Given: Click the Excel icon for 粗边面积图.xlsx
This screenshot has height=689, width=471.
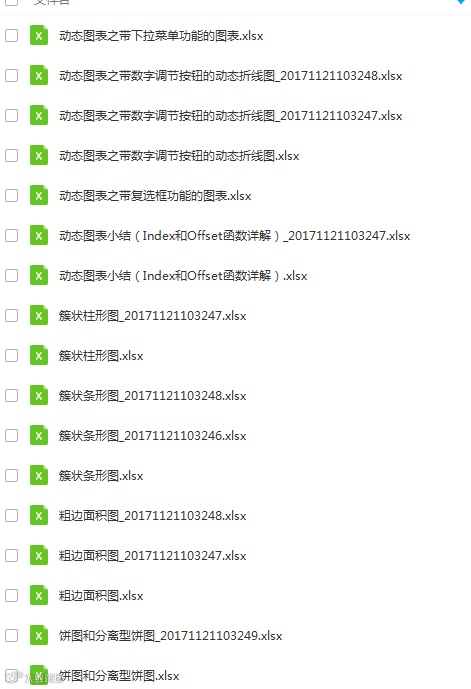Looking at the screenshot, I should [x=39, y=595].
